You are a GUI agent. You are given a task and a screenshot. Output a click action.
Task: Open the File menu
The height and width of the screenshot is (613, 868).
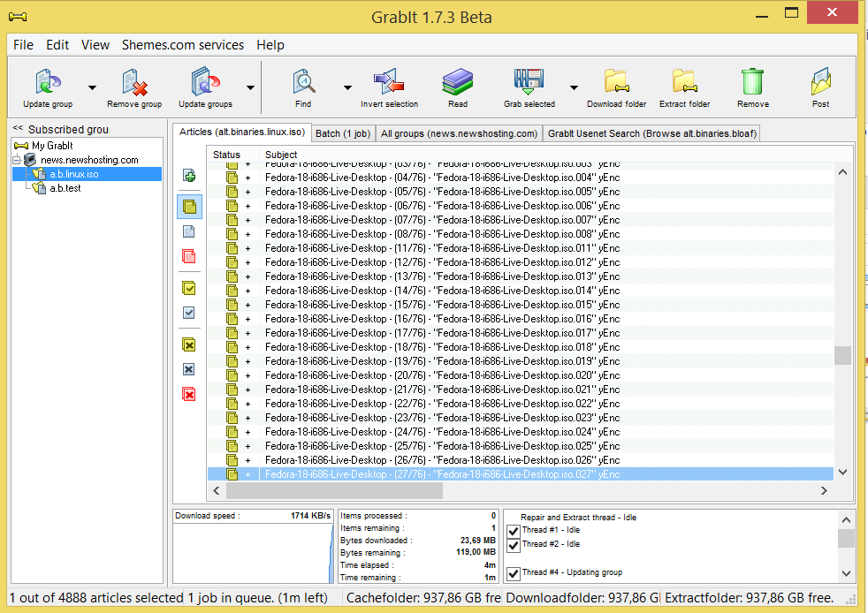[23, 45]
